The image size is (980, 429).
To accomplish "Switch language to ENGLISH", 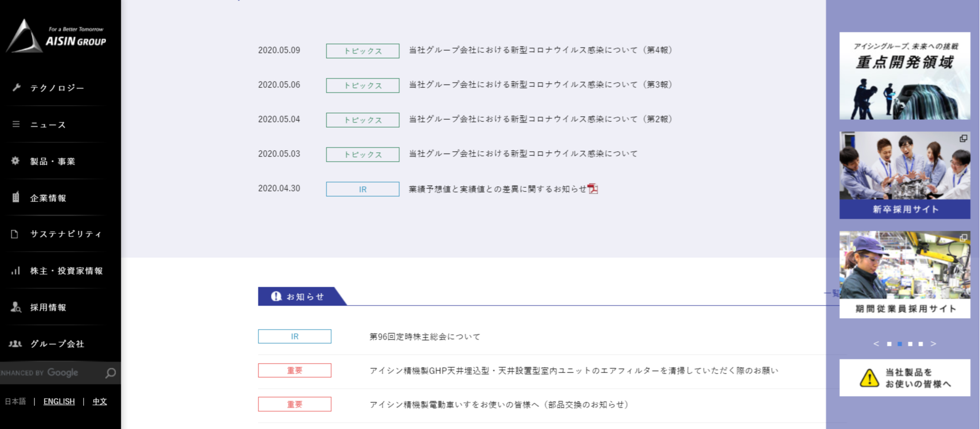I will coord(59,401).
